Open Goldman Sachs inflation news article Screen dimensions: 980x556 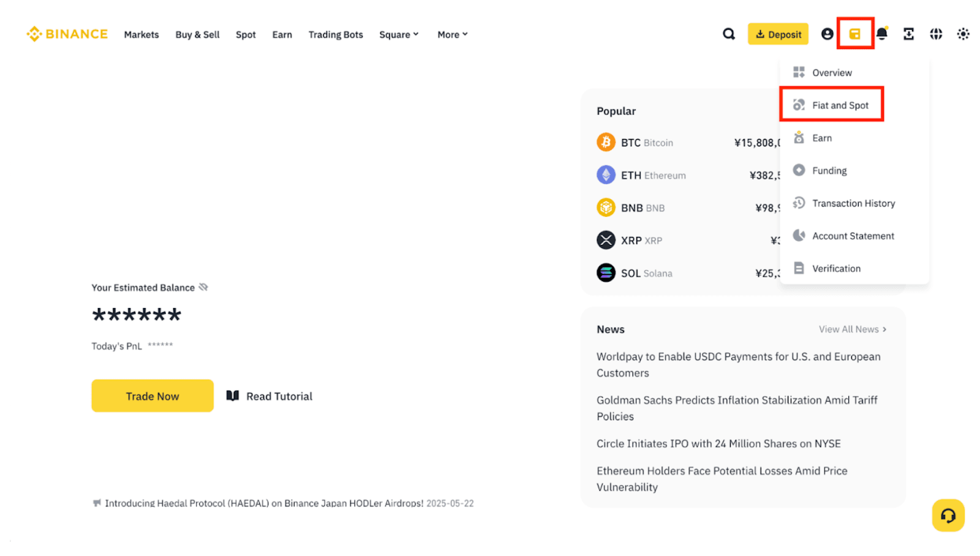[x=737, y=408]
